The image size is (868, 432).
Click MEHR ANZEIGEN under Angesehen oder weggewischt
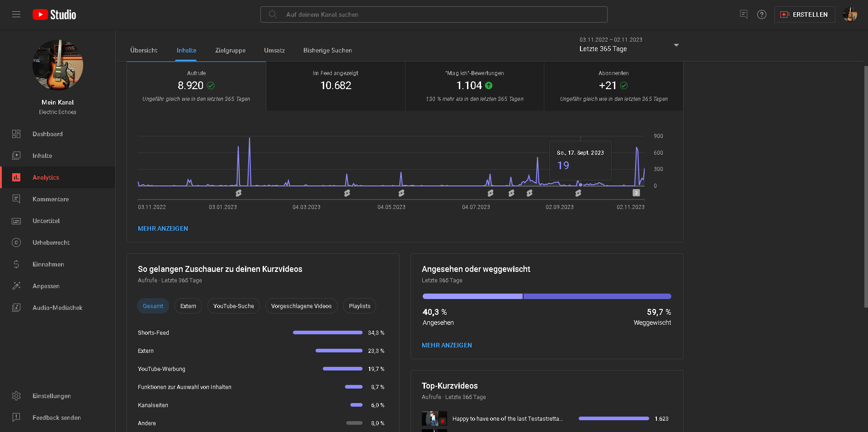coord(447,345)
